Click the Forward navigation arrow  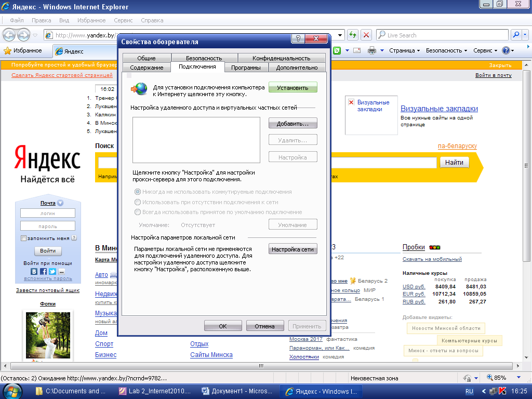coord(23,35)
